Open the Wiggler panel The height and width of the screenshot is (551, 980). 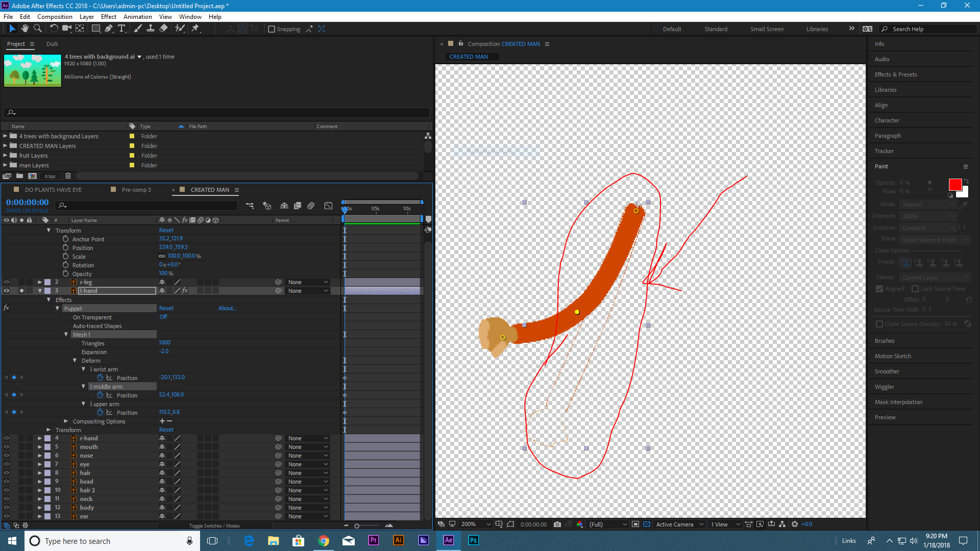885,387
